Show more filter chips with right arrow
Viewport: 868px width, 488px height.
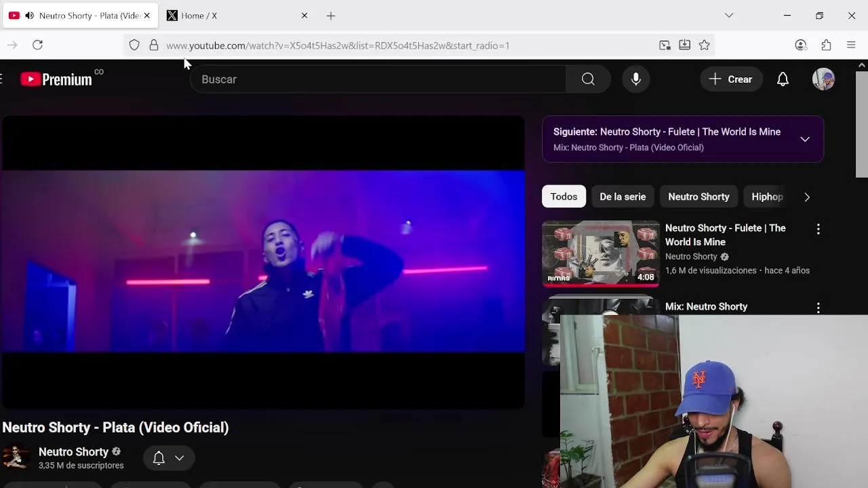[x=807, y=197]
